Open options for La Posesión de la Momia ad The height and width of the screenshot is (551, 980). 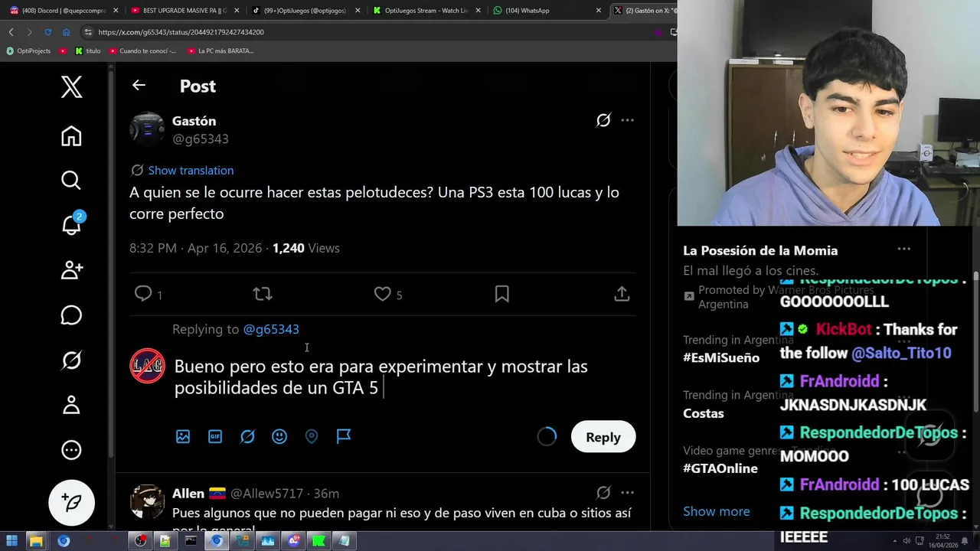click(904, 249)
